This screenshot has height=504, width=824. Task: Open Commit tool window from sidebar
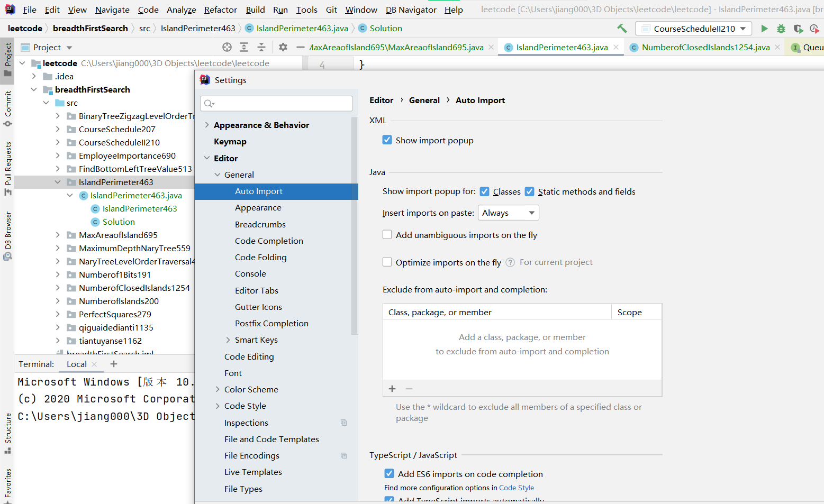tap(7, 109)
